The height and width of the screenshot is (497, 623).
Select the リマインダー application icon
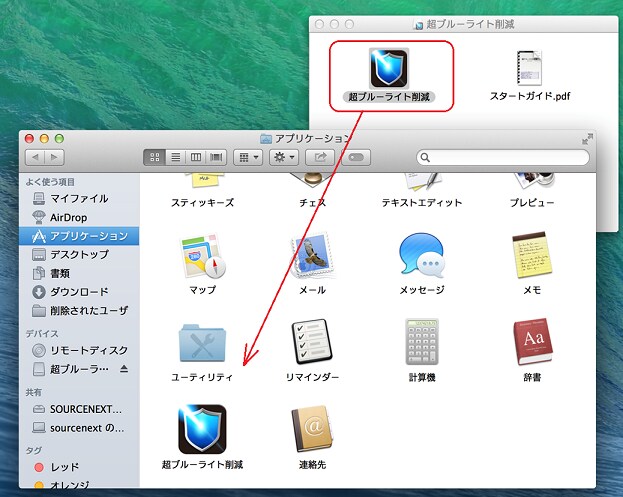click(x=312, y=341)
